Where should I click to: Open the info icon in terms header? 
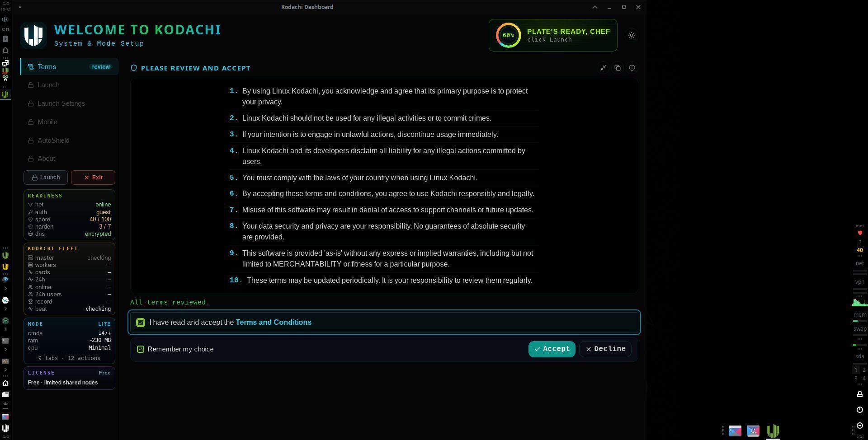point(632,68)
